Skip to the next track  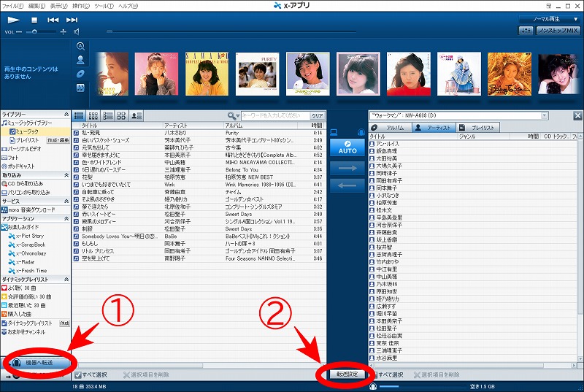[72, 20]
